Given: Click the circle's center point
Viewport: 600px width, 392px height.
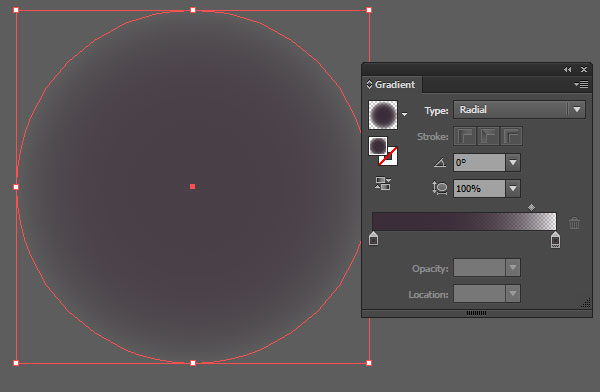Looking at the screenshot, I should pos(192,186).
